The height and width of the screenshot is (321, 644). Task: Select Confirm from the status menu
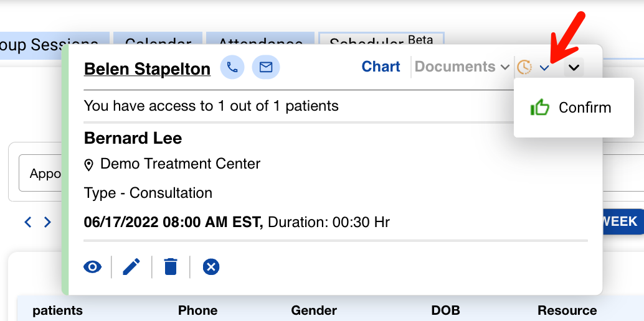coord(584,108)
